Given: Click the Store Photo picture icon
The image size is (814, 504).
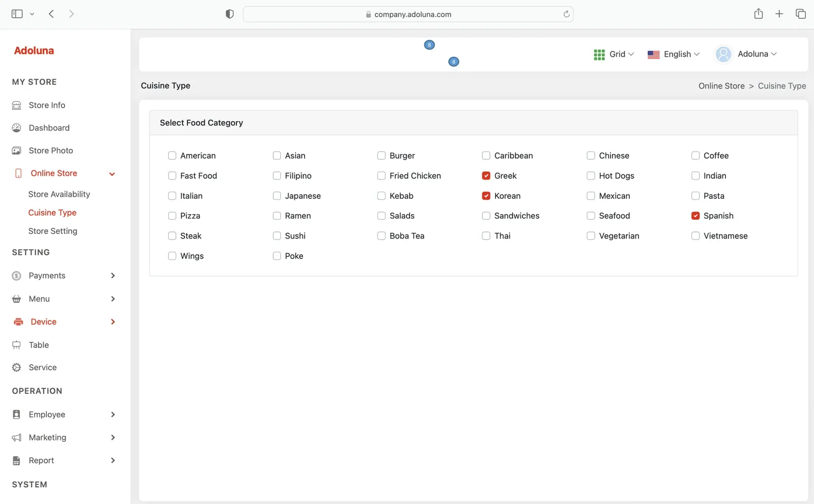Looking at the screenshot, I should pos(17,151).
